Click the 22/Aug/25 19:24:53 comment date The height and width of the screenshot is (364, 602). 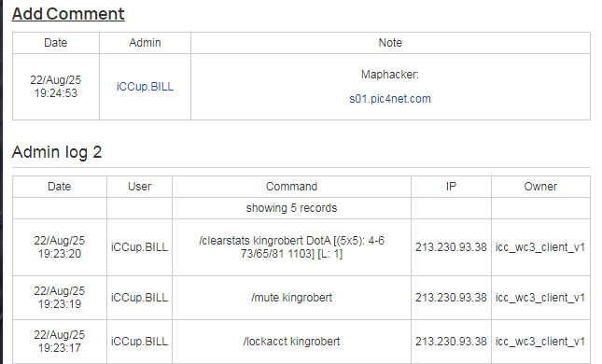point(56,87)
